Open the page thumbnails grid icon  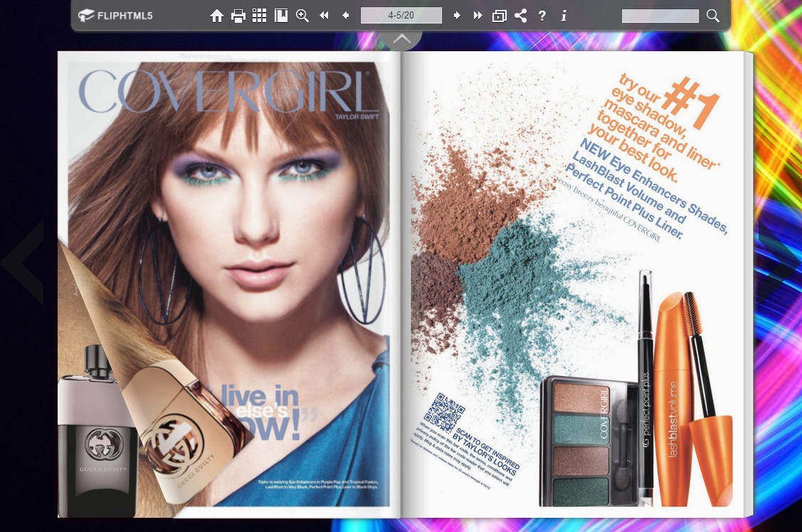(x=260, y=15)
